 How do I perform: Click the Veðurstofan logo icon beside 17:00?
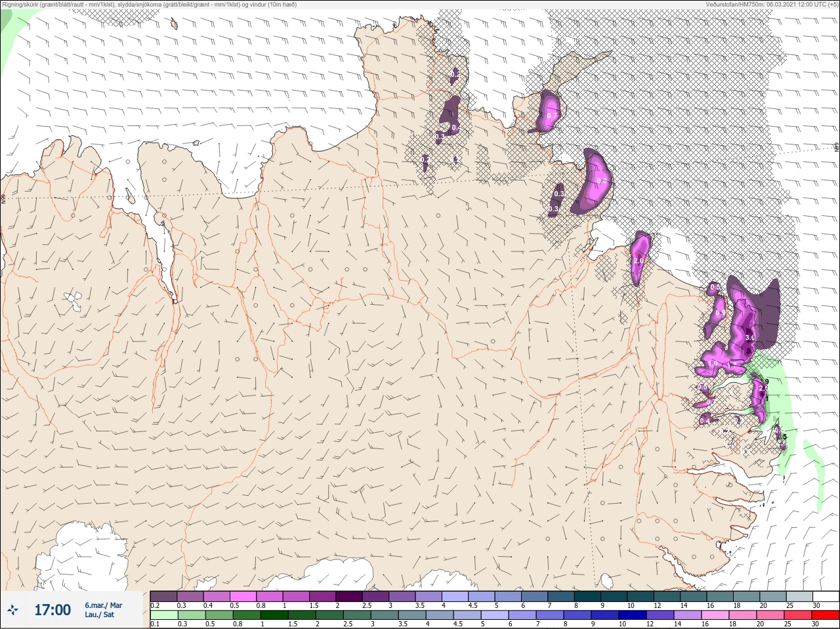13,611
